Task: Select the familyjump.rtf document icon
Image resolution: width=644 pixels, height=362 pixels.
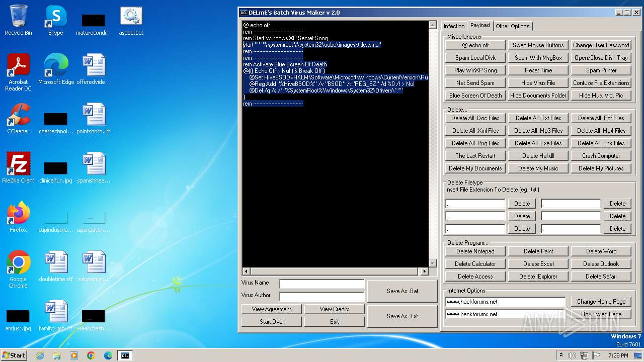Action: 56,316
